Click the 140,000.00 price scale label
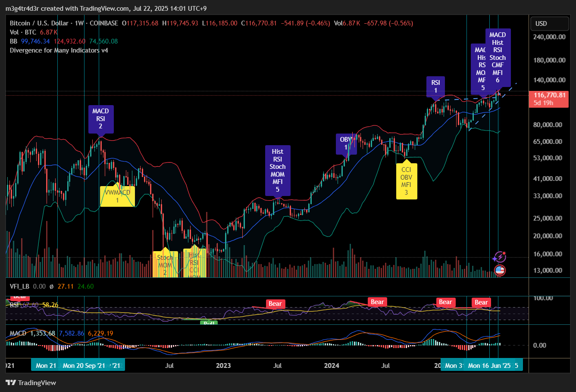576x392 pixels. (549, 80)
